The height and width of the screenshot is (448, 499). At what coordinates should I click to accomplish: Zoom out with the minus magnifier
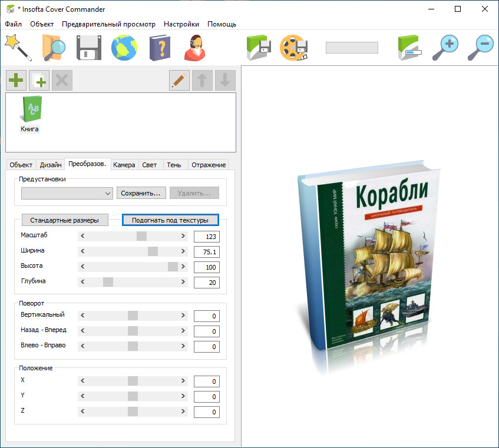tap(480, 47)
